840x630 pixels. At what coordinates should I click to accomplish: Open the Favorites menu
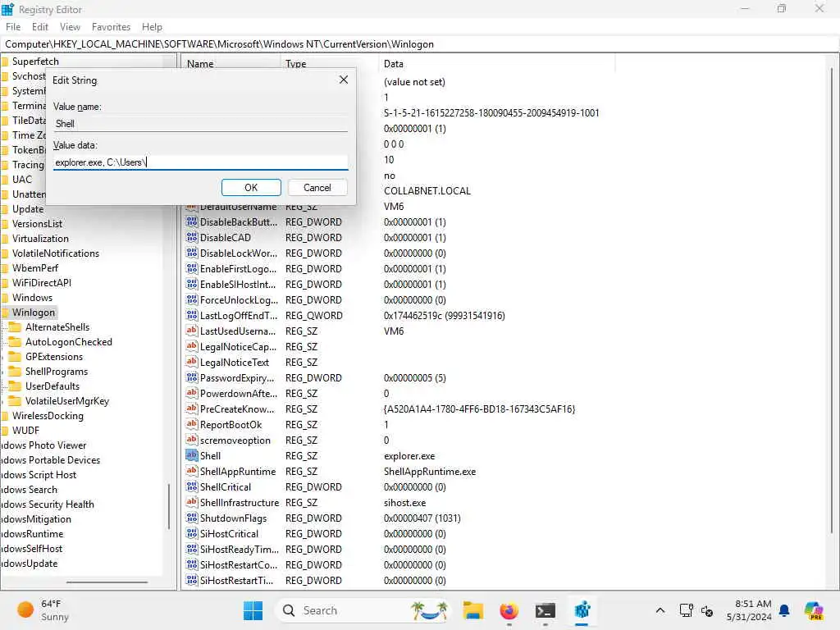pyautogui.click(x=111, y=27)
